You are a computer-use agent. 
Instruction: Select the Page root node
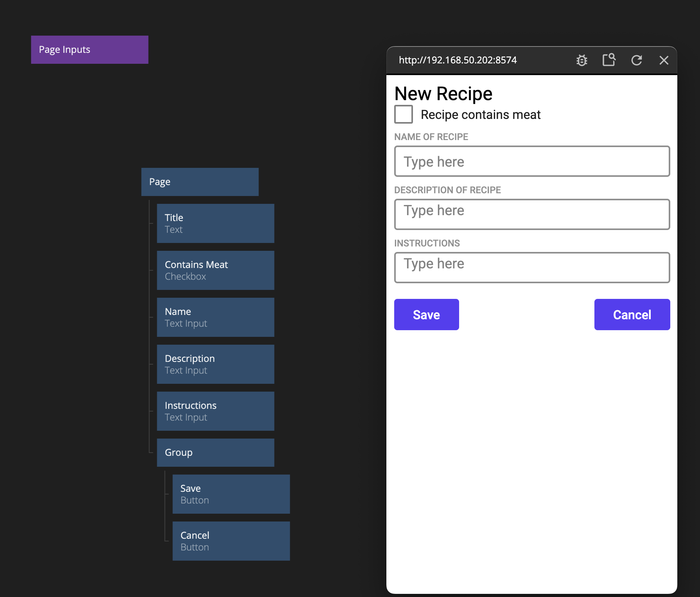[x=200, y=182]
